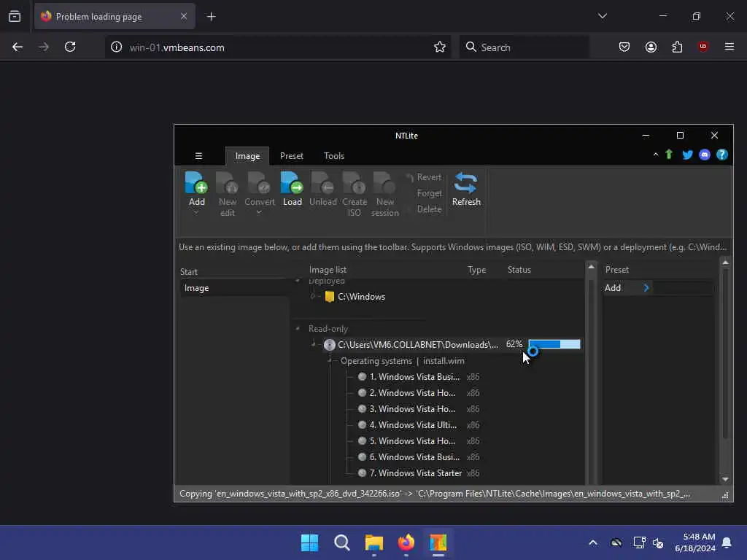This screenshot has width=747, height=560.
Task: Click the Refresh toolbar icon
Action: (465, 183)
